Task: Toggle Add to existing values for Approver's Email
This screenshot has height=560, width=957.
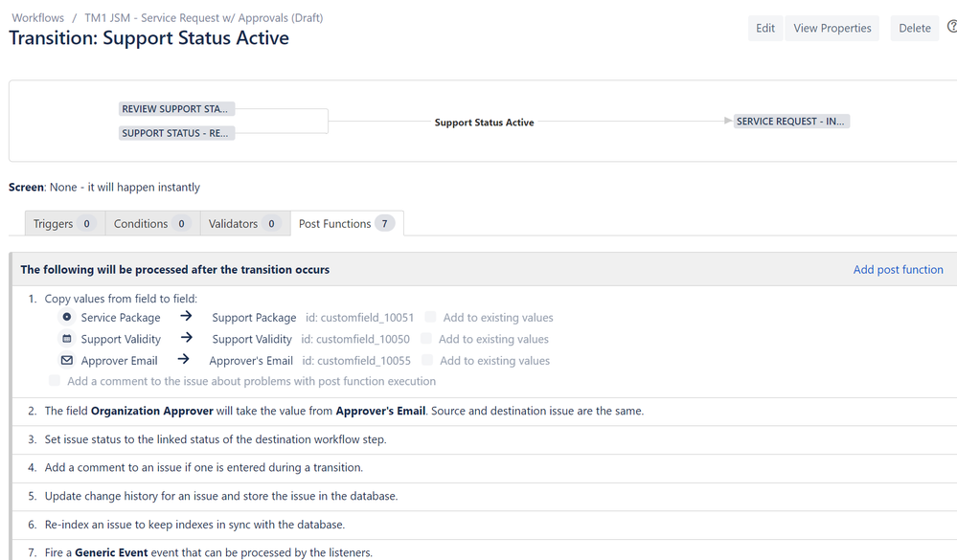Action: (427, 360)
